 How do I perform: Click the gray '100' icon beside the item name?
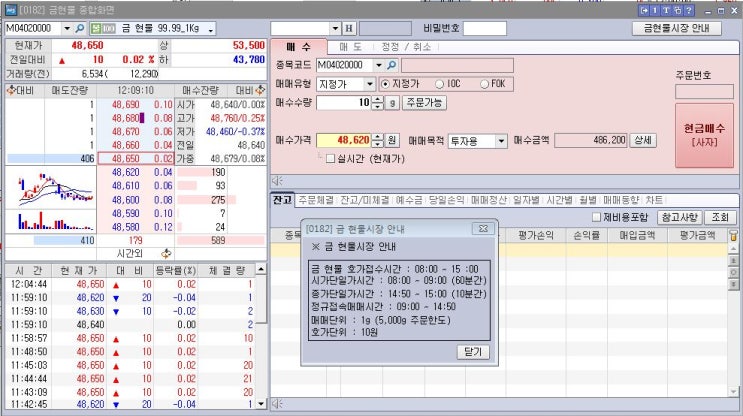point(109,28)
